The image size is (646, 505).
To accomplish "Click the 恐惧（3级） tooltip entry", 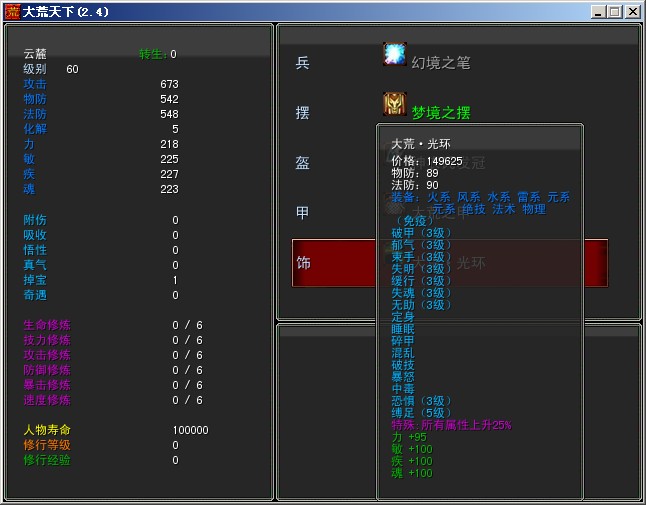I will (x=421, y=401).
